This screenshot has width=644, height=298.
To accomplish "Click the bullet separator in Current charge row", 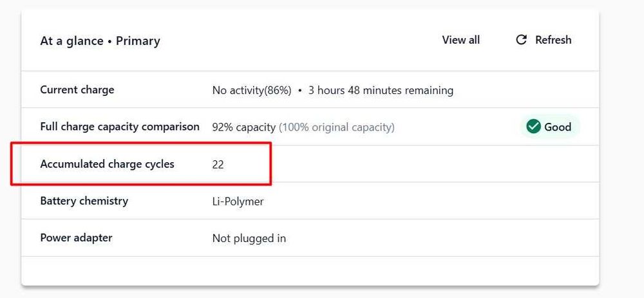I will [300, 91].
